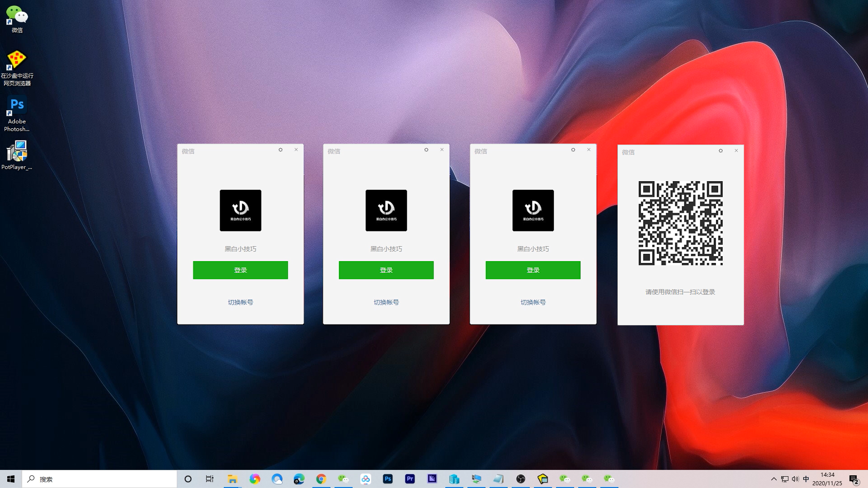Open settings gear in QR code WeChat window
The height and width of the screenshot is (488, 868).
coord(721,151)
